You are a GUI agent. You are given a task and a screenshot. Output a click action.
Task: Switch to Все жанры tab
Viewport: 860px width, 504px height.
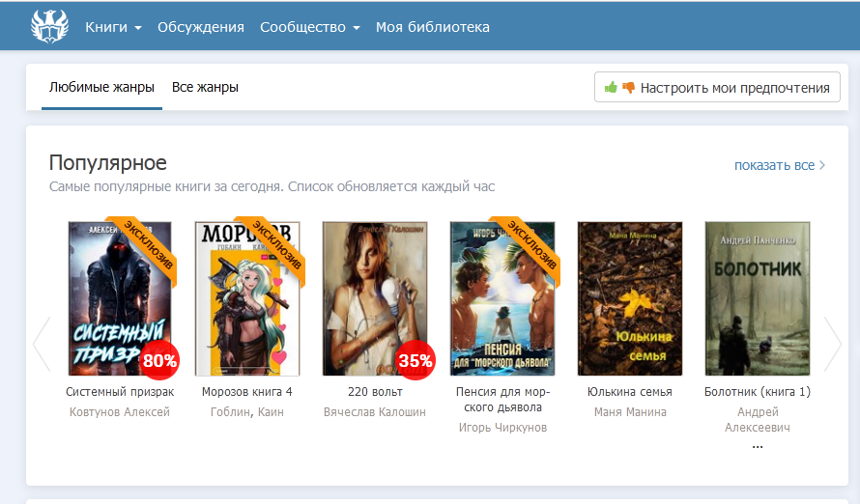(x=205, y=87)
